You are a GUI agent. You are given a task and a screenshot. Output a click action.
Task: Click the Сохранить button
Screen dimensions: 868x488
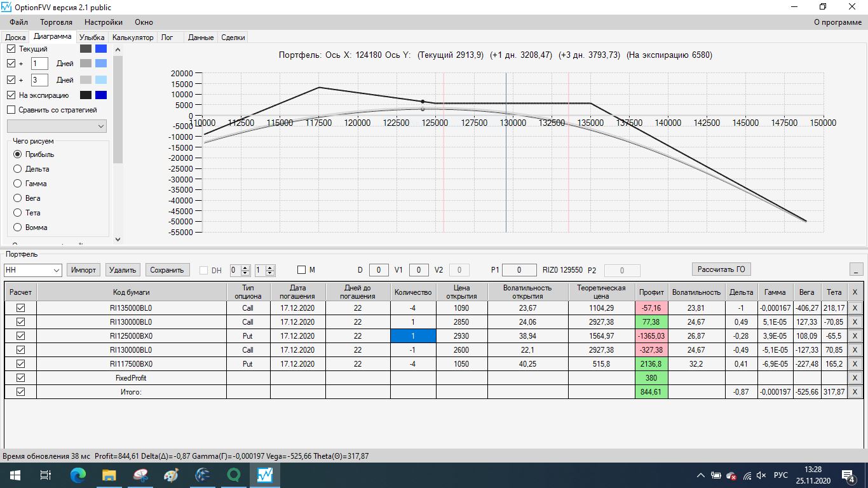click(167, 270)
